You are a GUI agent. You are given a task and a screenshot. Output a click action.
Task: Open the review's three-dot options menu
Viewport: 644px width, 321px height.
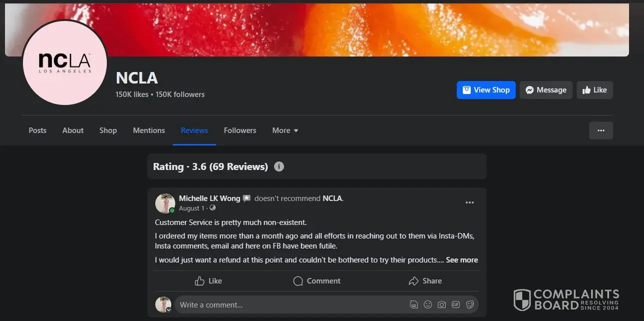[x=469, y=202]
